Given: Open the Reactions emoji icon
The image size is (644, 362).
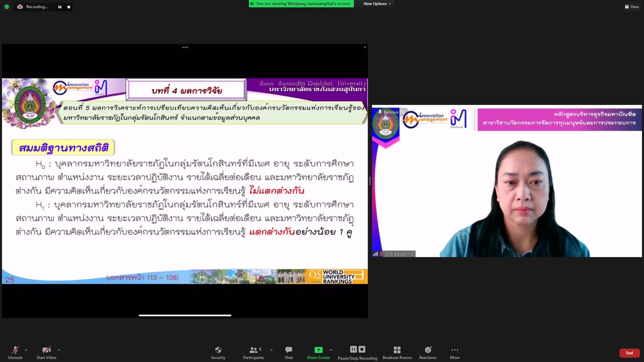Looking at the screenshot, I should tap(428, 350).
